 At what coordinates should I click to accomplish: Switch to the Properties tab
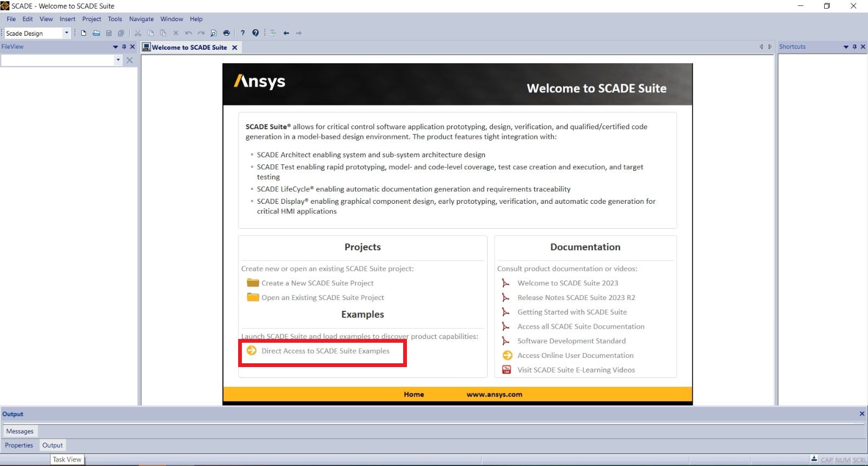click(x=19, y=445)
